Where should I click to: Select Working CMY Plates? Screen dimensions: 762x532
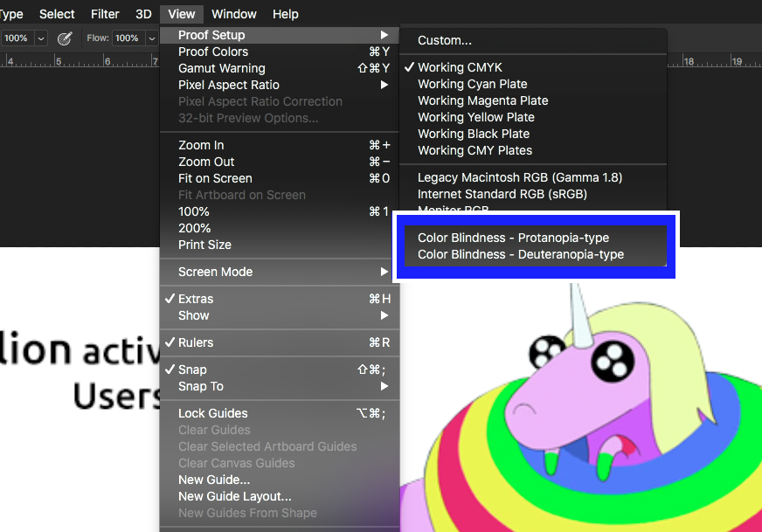[x=533, y=150]
